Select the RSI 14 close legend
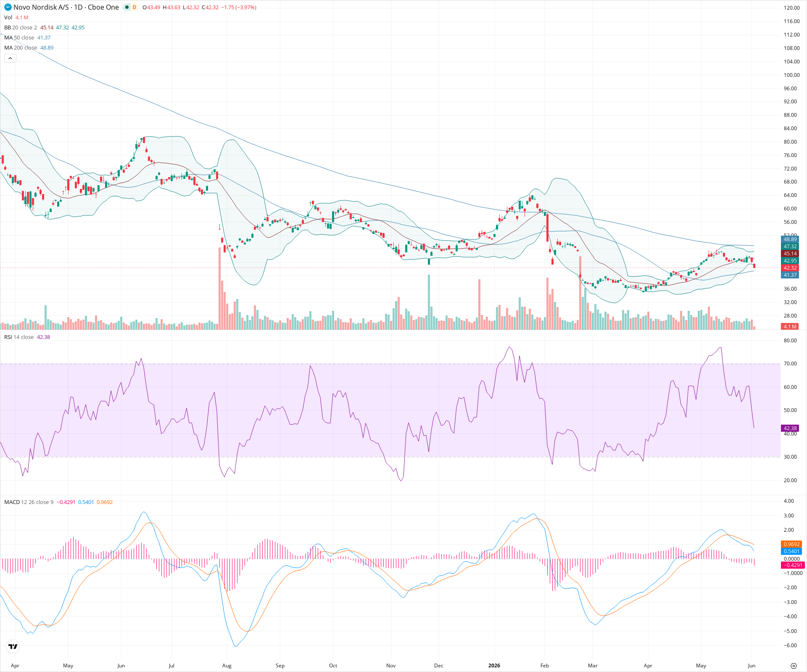The width and height of the screenshot is (807, 672). click(19, 337)
